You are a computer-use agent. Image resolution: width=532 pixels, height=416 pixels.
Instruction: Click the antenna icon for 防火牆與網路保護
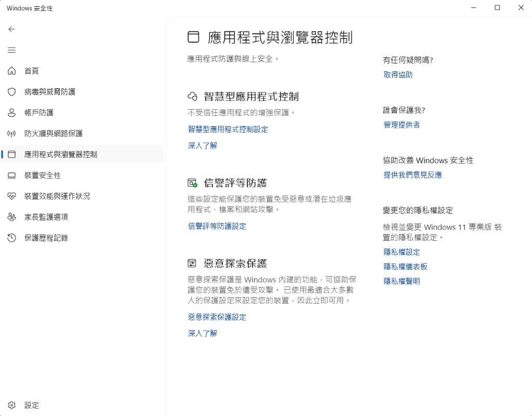point(11,134)
